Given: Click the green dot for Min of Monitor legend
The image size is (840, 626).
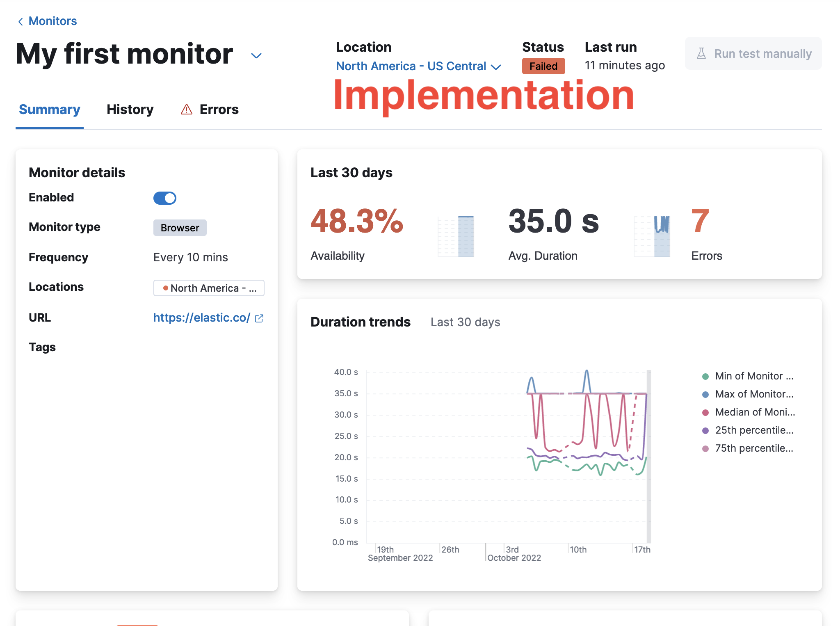Looking at the screenshot, I should point(705,376).
